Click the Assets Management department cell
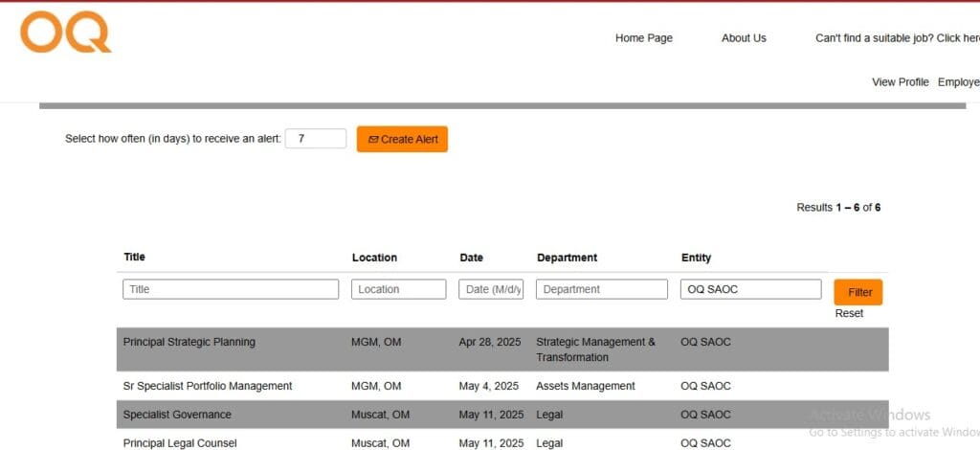Viewport: 980px width, 450px height. tap(586, 386)
